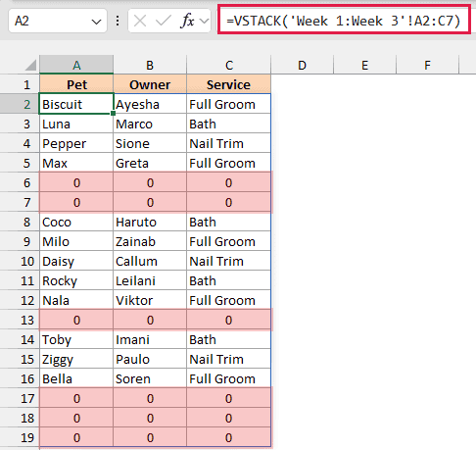
Task: Click the Cancel X icon in formula bar
Action: (x=140, y=22)
